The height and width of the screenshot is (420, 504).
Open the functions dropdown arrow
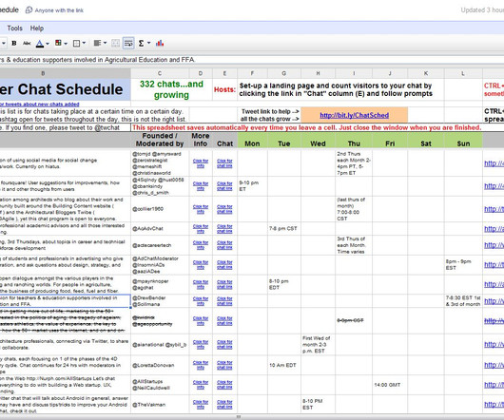[x=148, y=43]
